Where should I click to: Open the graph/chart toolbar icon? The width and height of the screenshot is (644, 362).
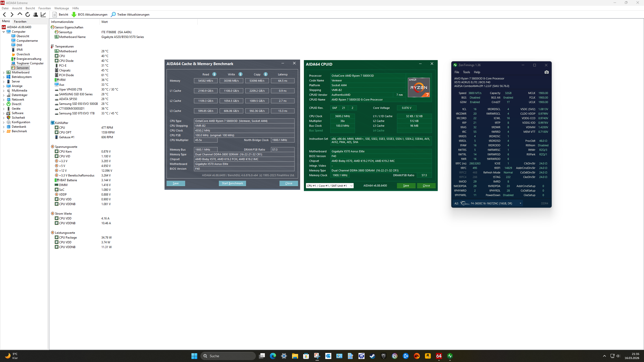(x=43, y=15)
